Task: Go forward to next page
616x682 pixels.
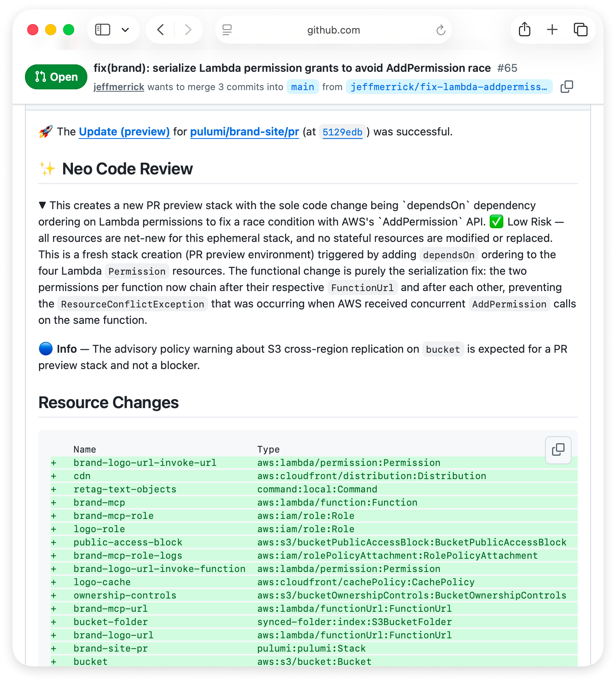Action: 188,30
